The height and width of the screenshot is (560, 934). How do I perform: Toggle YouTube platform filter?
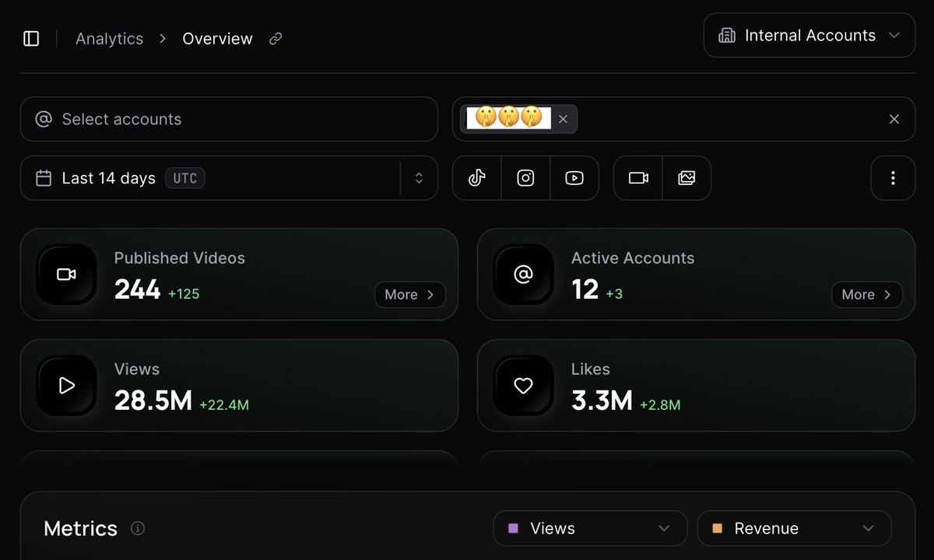point(574,178)
